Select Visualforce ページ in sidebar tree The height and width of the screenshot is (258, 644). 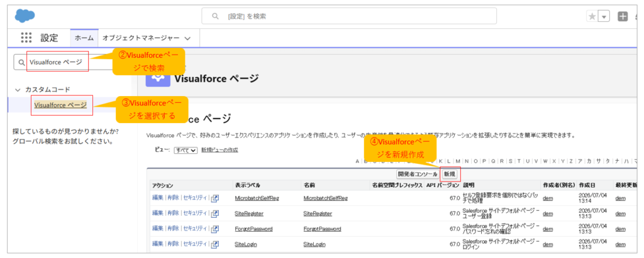coord(60,105)
